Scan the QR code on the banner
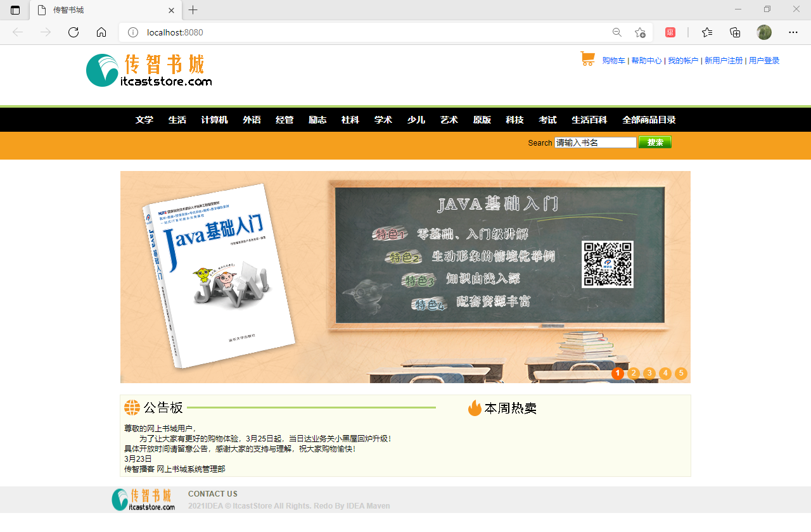 point(606,265)
